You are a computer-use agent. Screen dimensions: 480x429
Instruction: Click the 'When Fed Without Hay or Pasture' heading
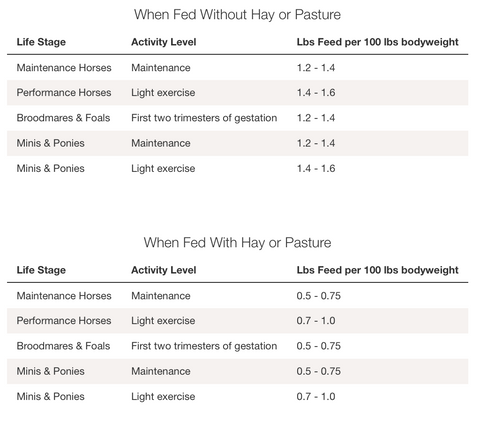[x=237, y=15]
